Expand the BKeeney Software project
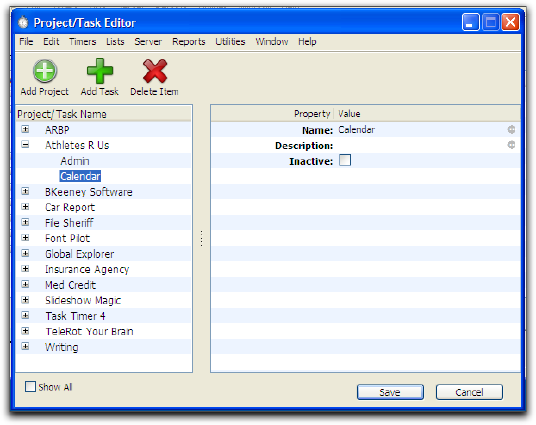This screenshot has height=425, width=536. point(25,191)
